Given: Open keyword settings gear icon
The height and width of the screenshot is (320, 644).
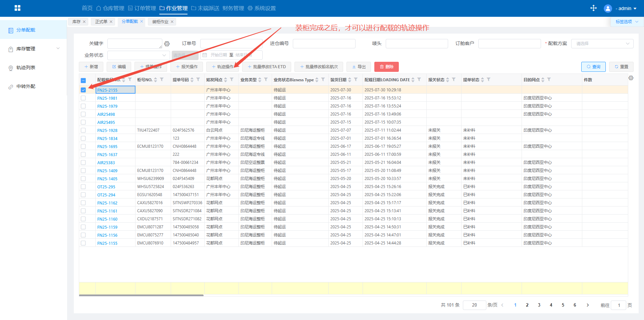Looking at the screenshot, I should [x=167, y=44].
